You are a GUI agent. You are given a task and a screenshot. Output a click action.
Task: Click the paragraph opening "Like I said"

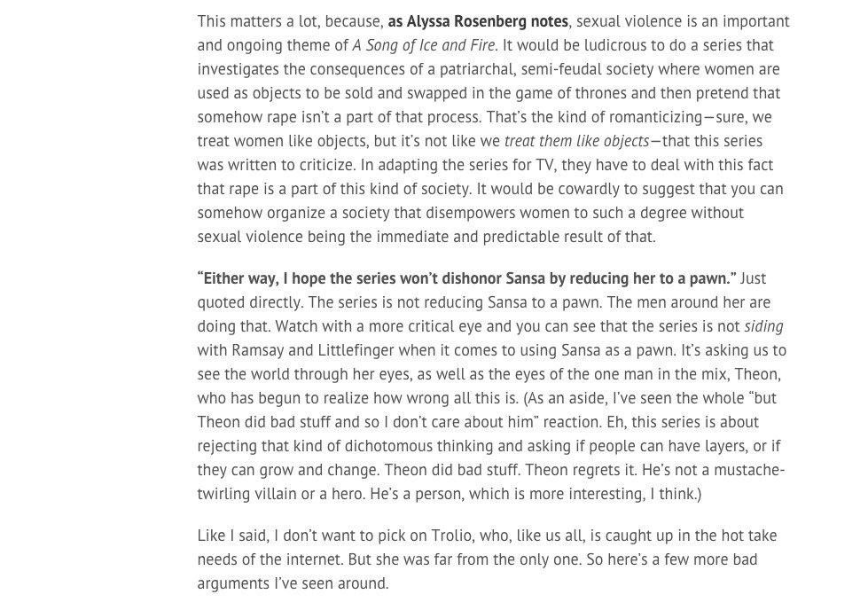231,536
